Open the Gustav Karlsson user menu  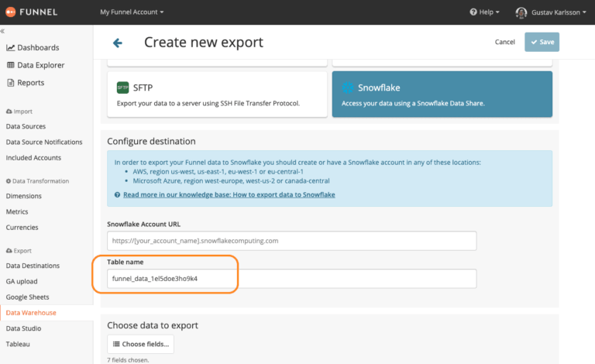pyautogui.click(x=551, y=12)
